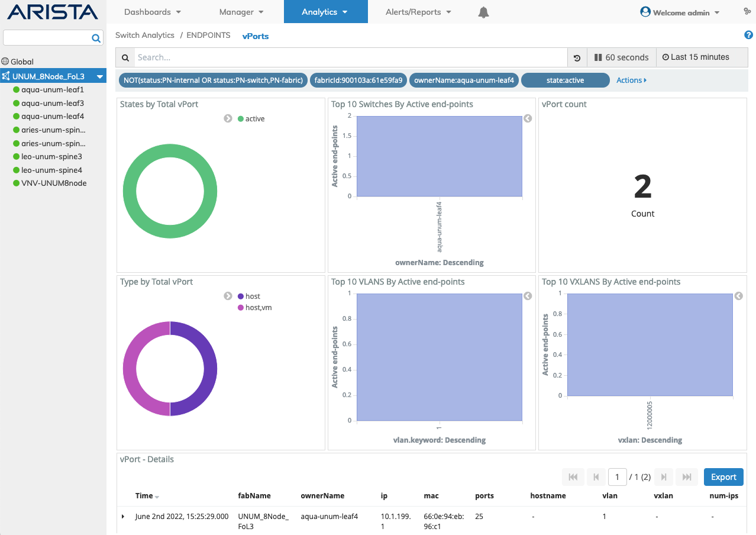Click the page number input box
756x535 pixels.
(x=617, y=477)
